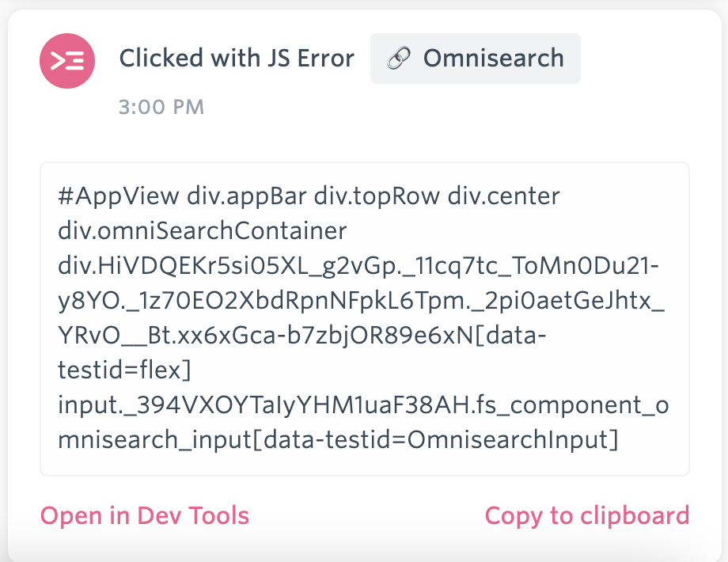
Task: Click 'div.appBar' in the selector text
Action: 247,196
